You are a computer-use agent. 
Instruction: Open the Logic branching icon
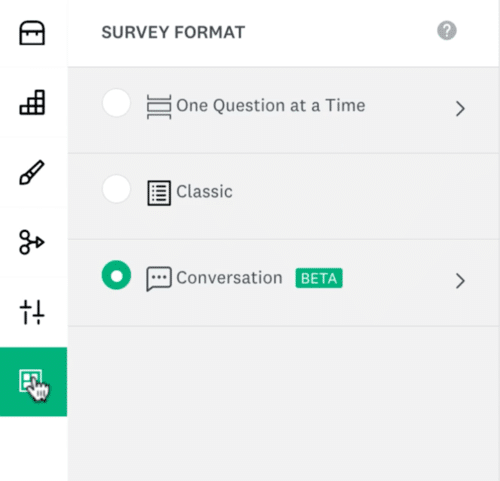coord(32,242)
